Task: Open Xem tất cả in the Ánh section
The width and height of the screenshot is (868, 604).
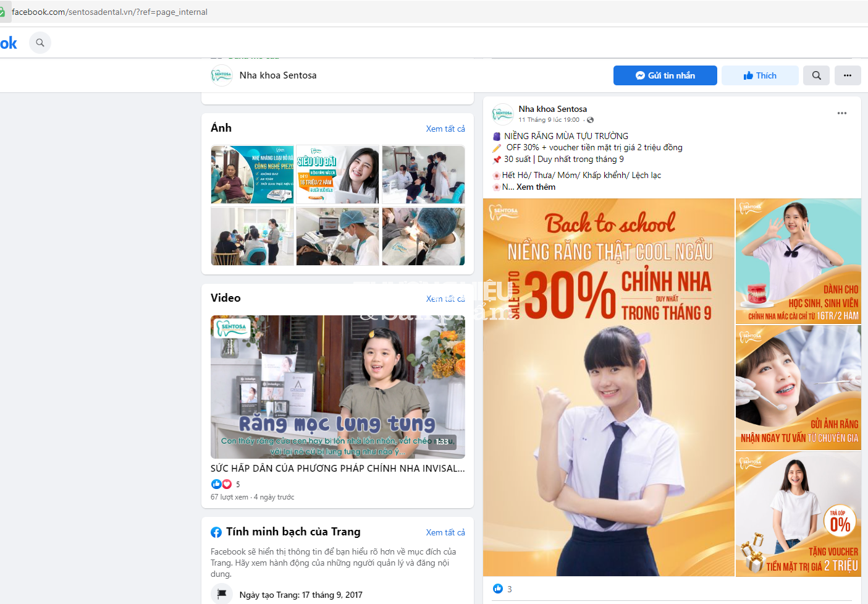Action: click(x=446, y=129)
